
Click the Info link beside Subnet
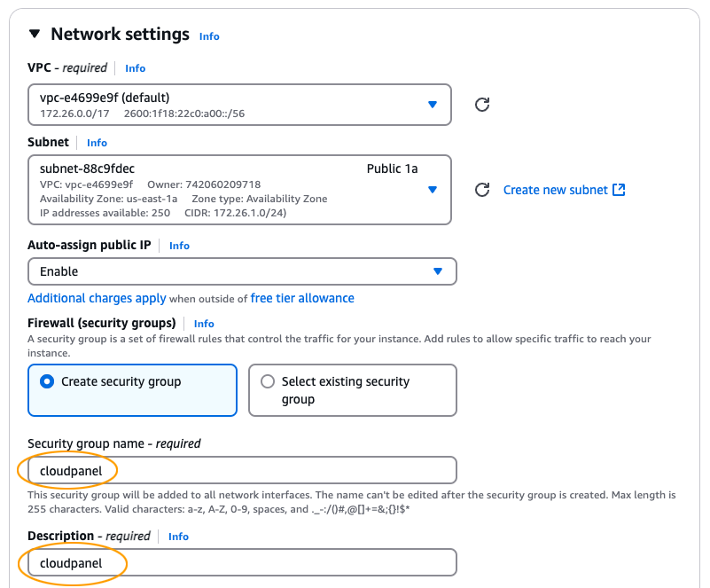tap(96, 142)
